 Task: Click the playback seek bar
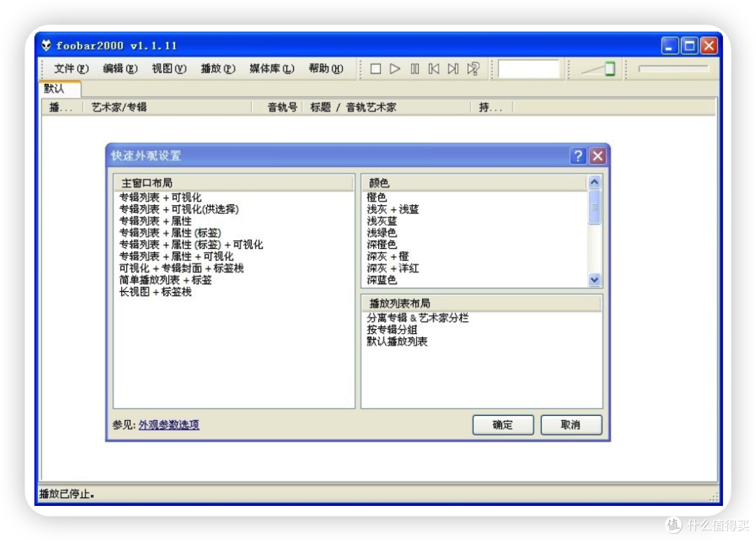coord(673,69)
